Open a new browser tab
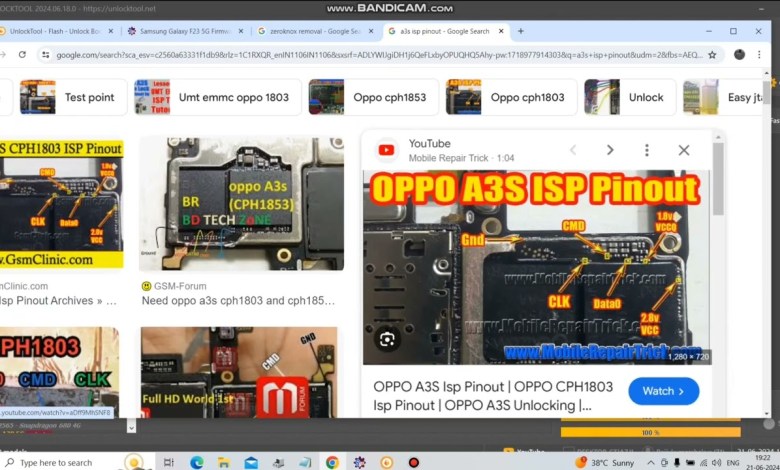This screenshot has width=780, height=470. pyautogui.click(x=520, y=31)
